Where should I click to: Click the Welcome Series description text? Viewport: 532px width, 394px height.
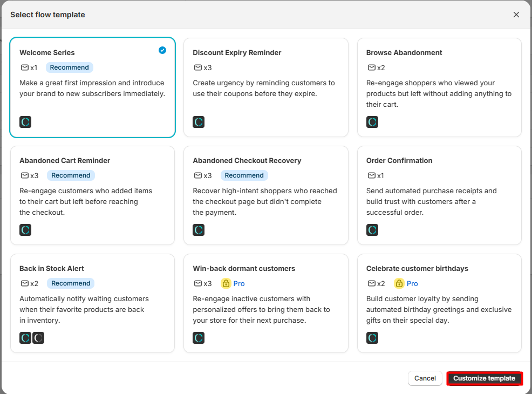(92, 88)
